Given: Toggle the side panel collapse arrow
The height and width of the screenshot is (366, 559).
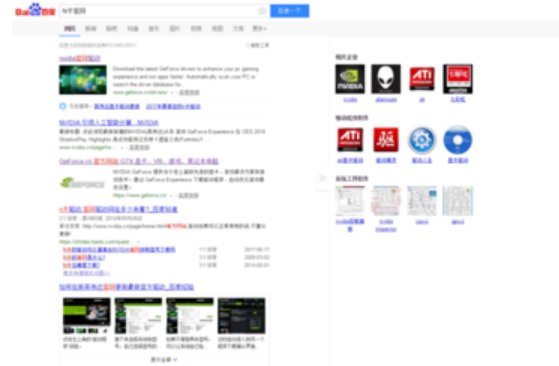Looking at the screenshot, I should tap(322, 178).
